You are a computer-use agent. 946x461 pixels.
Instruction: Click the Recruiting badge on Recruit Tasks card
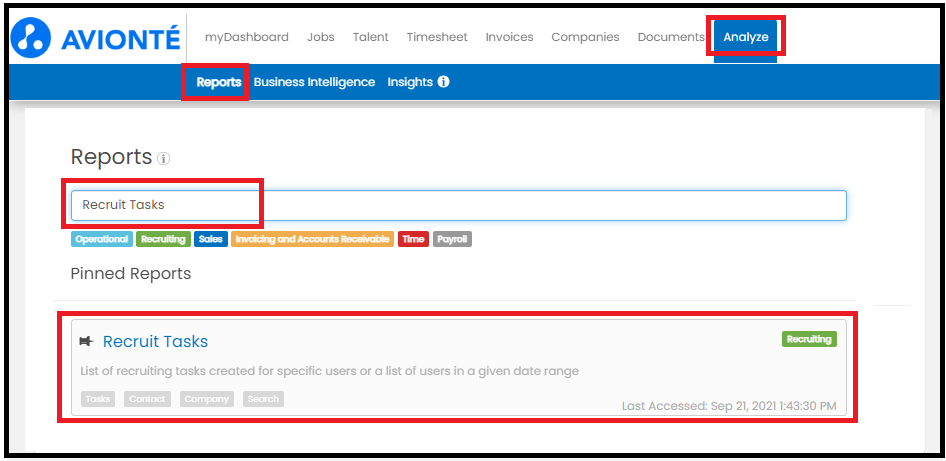pyautogui.click(x=809, y=339)
